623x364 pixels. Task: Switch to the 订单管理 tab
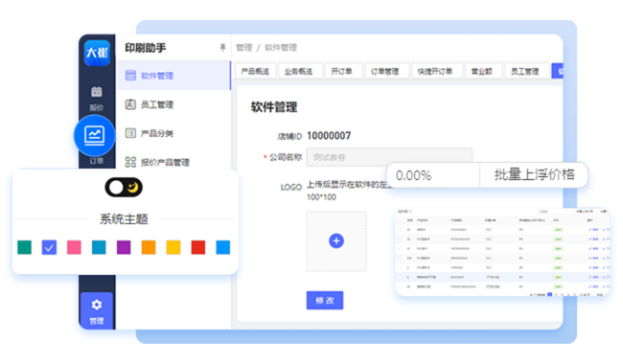384,72
